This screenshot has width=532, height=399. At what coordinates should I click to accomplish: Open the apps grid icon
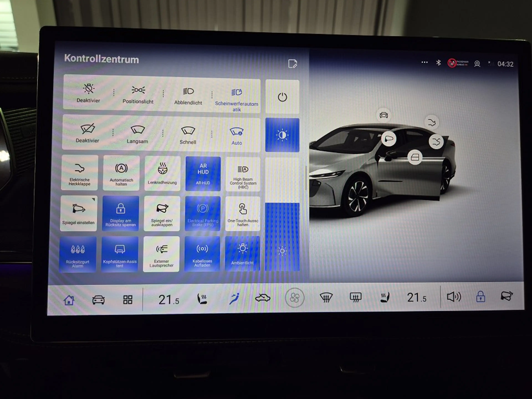point(128,300)
